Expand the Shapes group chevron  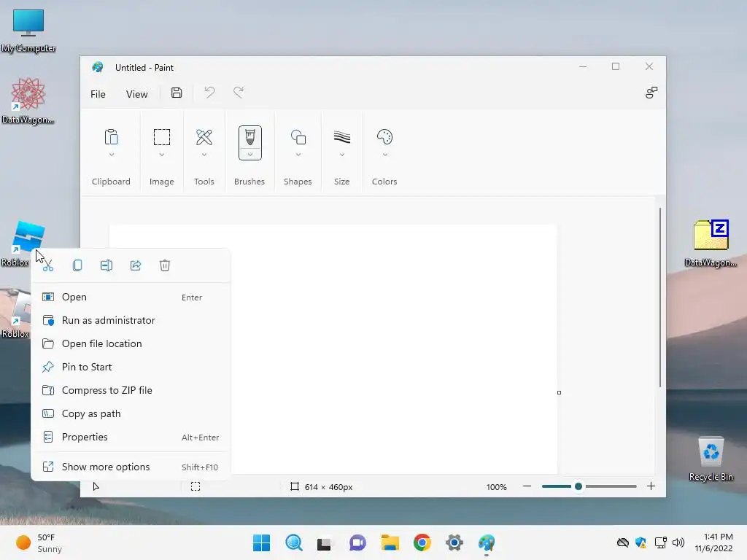pos(298,155)
